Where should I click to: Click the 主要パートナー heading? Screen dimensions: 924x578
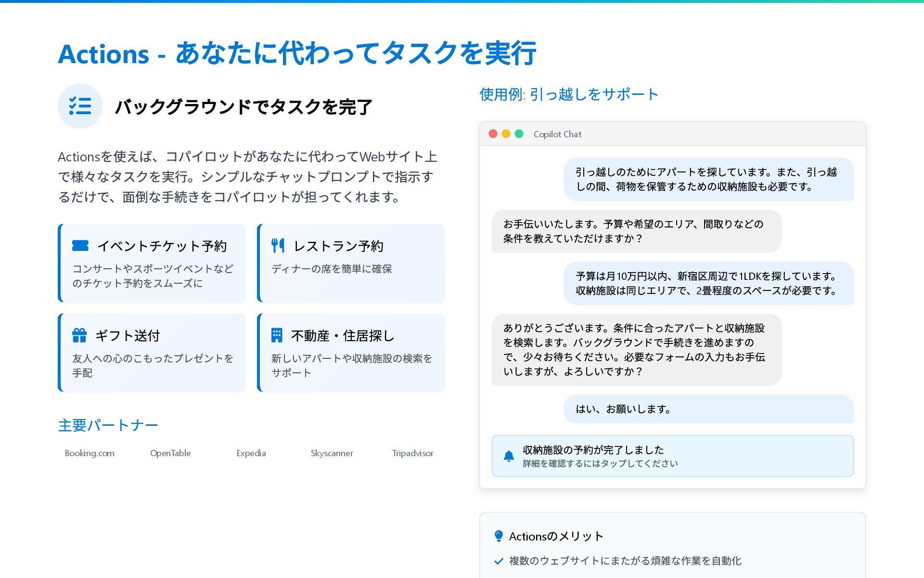coord(108,425)
